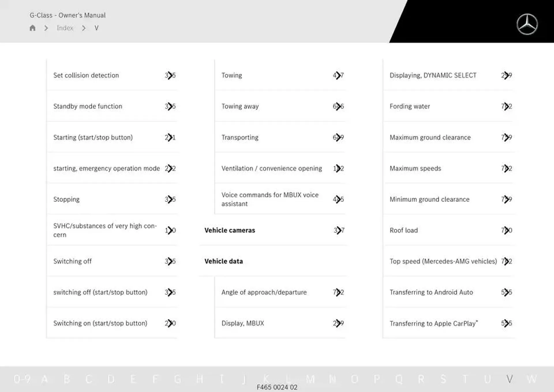554x392 pixels.
Task: Open Set collision detection page
Action: click(x=86, y=75)
